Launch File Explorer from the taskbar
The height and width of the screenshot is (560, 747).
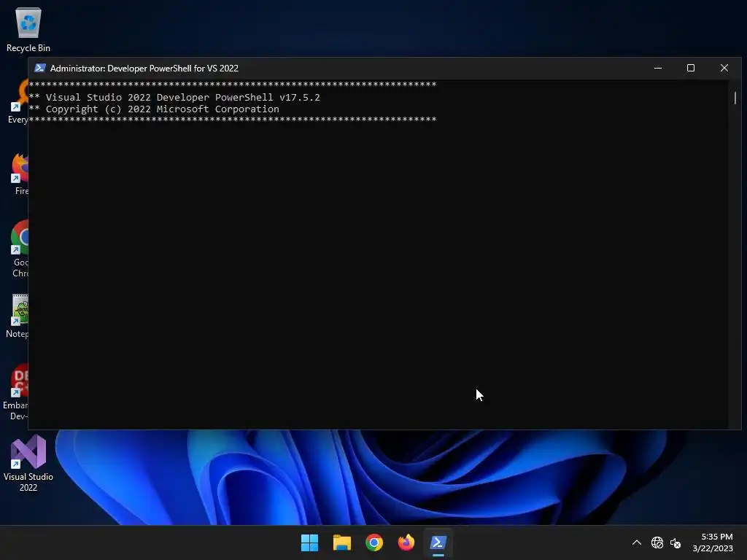[341, 542]
